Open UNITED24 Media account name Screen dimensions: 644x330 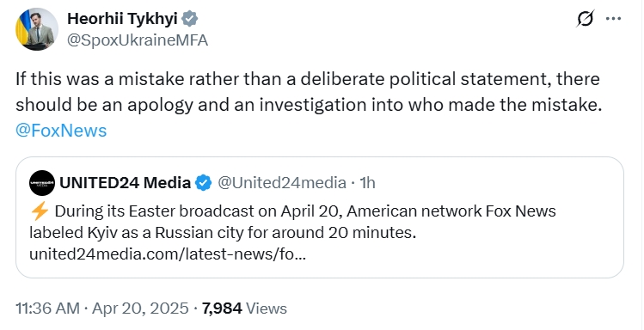coord(125,183)
